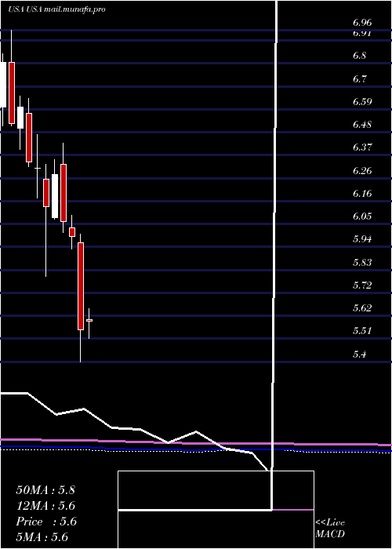Click the Price : 5.6 readout

coord(45,522)
